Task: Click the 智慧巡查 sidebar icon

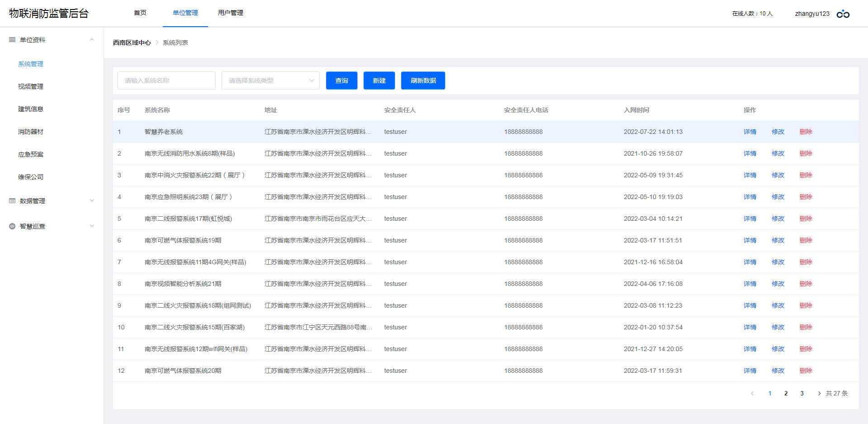Action: (12, 226)
